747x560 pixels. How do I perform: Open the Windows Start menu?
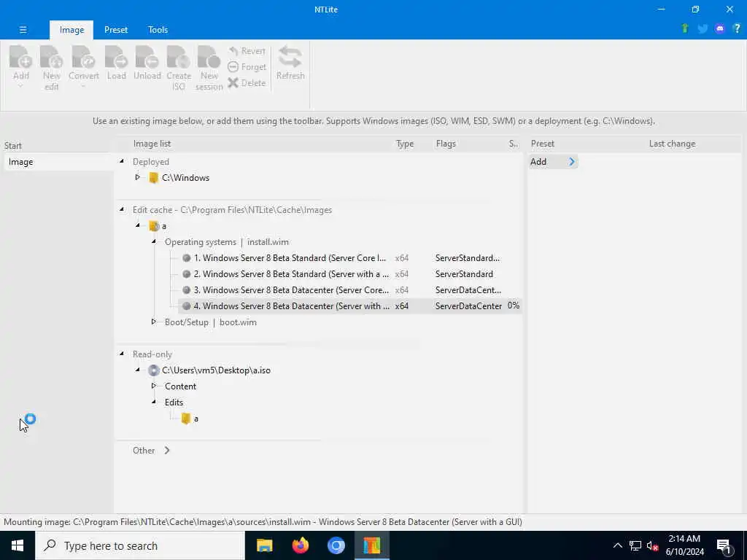pyautogui.click(x=18, y=545)
